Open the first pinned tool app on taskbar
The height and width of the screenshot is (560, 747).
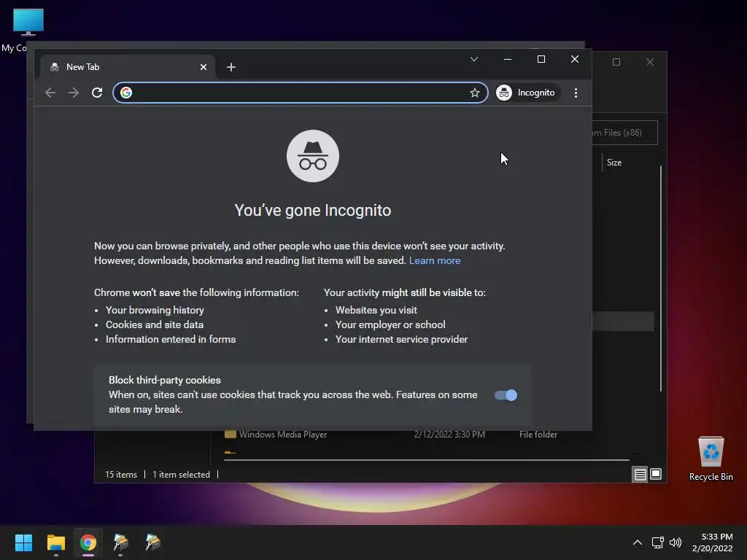(120, 542)
